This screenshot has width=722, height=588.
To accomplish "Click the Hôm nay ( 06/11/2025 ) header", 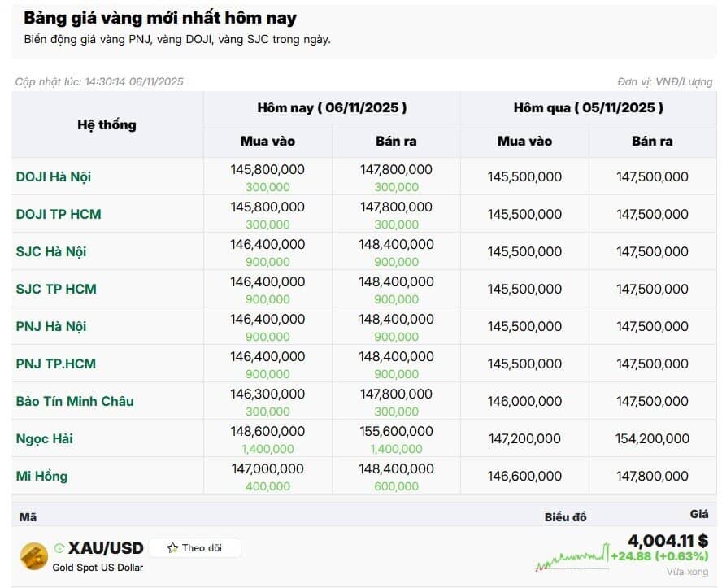I will click(x=332, y=107).
